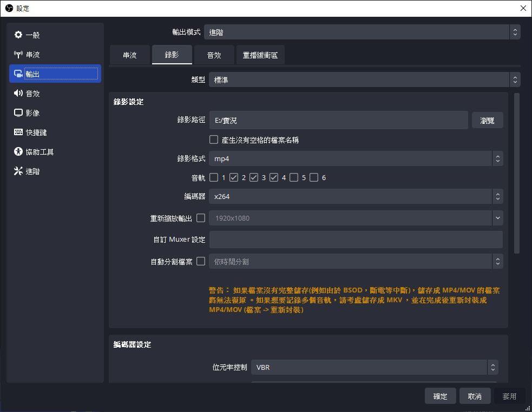Expand the 1920x1080 rescale resolution dropdown
Screen dimensions: 532x412
click(x=356, y=218)
